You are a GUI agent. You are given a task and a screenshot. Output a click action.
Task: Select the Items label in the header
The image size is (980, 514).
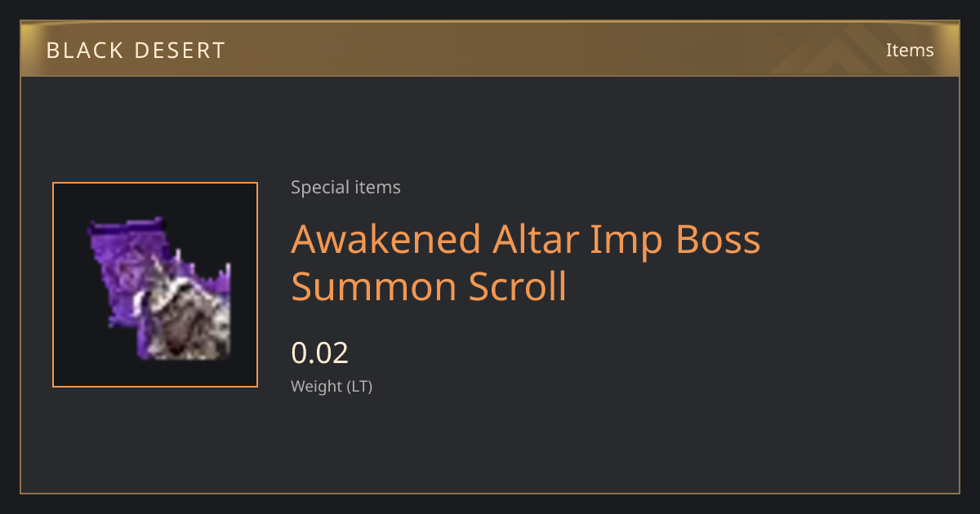pos(910,50)
